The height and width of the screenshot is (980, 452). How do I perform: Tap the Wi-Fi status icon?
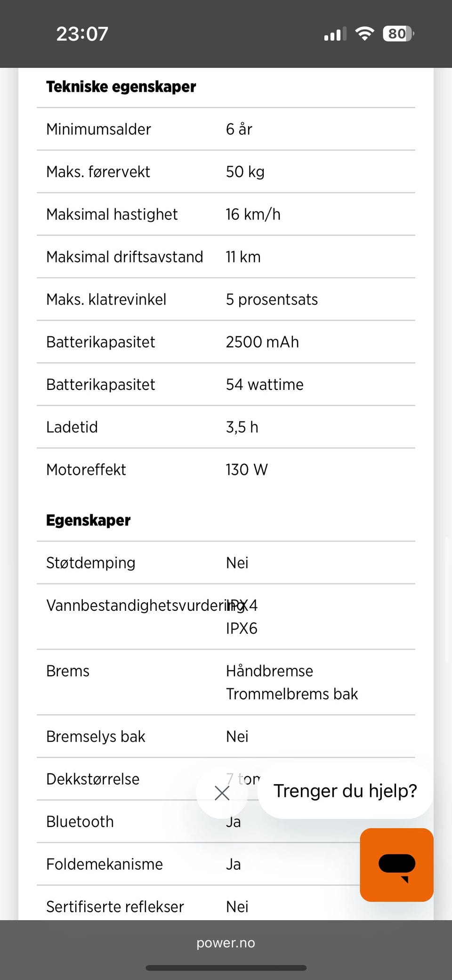click(364, 34)
